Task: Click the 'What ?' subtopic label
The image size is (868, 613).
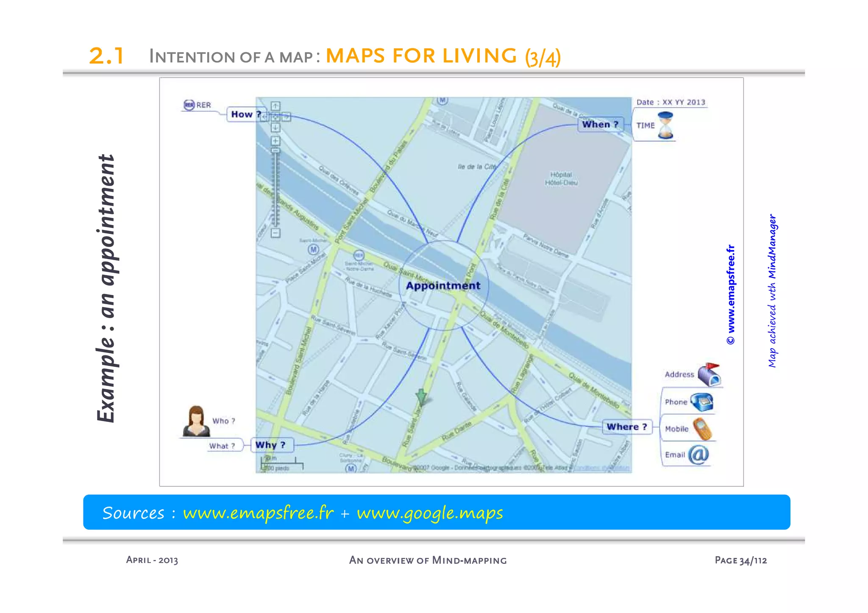Action: 222,446
